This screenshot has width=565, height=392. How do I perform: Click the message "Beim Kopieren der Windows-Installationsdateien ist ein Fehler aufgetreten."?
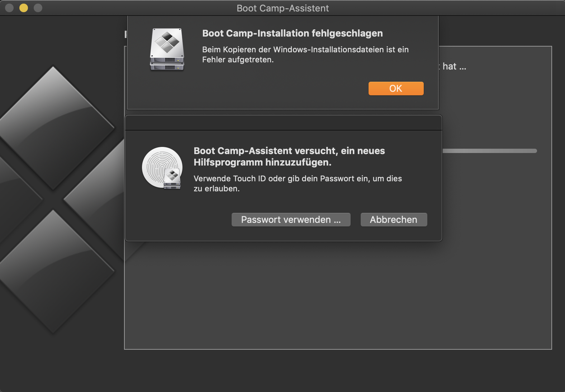click(x=305, y=54)
